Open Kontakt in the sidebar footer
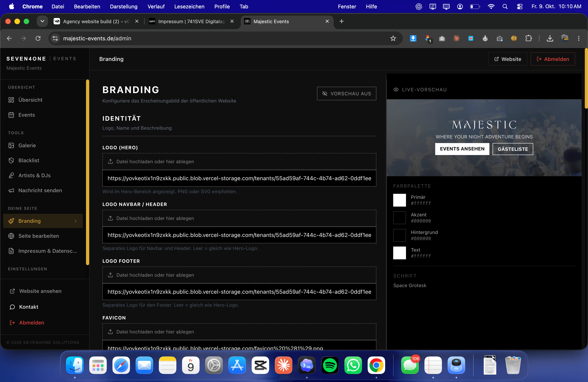588x382 pixels. (24, 307)
